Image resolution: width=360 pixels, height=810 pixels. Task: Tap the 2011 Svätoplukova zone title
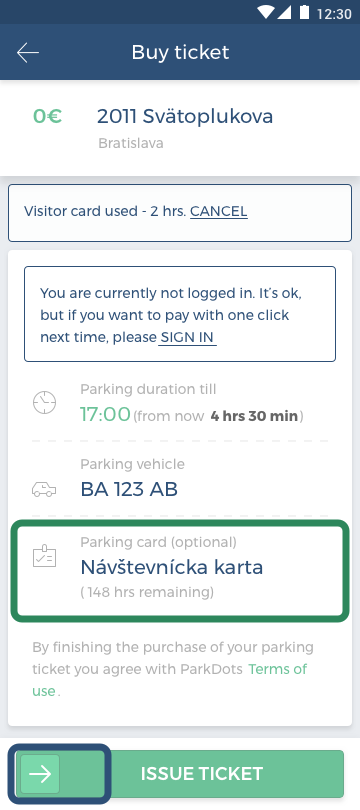(185, 117)
